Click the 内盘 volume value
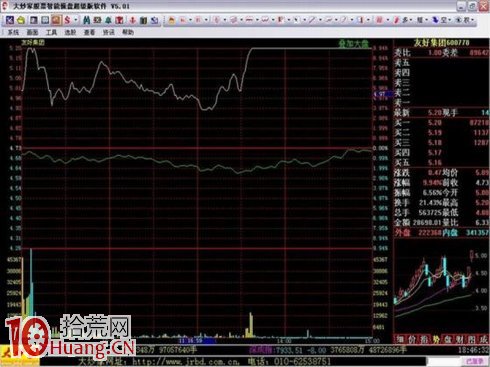 coord(477,232)
